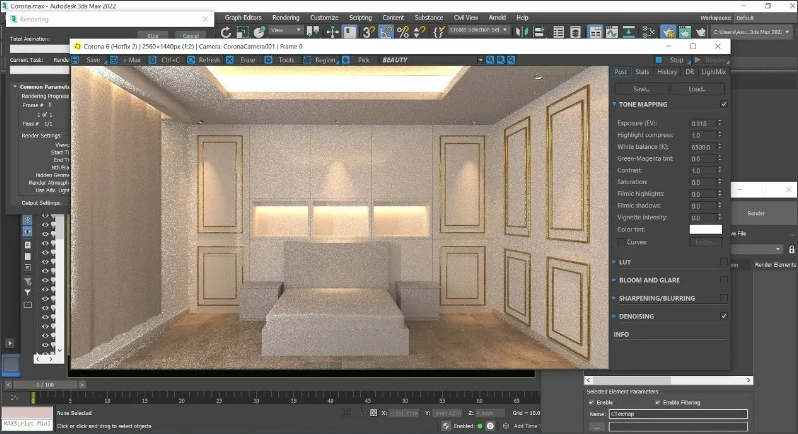The width and height of the screenshot is (798, 434).
Task: Open the Rendering menu
Action: click(x=286, y=17)
